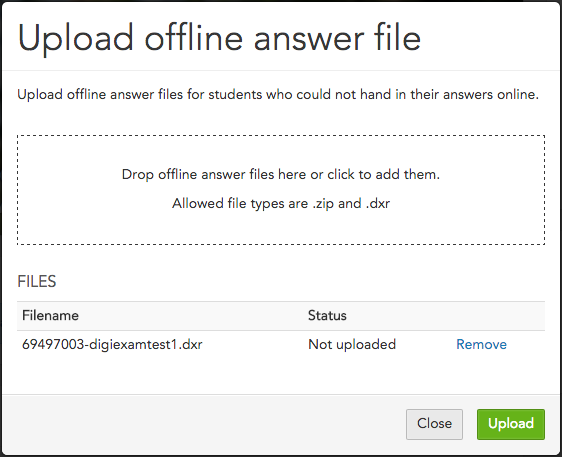Click the FILES section heading
Screen dimensions: 562x457
pyautogui.click(x=37, y=281)
